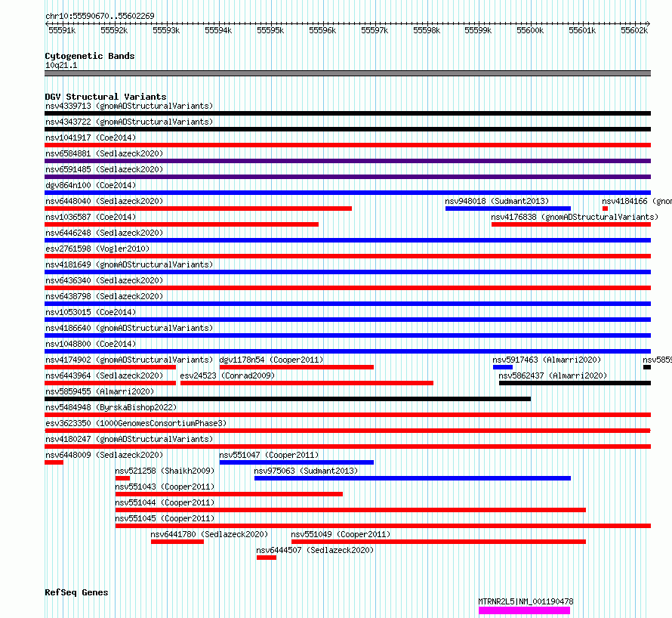The image size is (672, 618).
Task: Open MTRNR2L5|NM_001190478 gene label
Action: click(x=526, y=601)
